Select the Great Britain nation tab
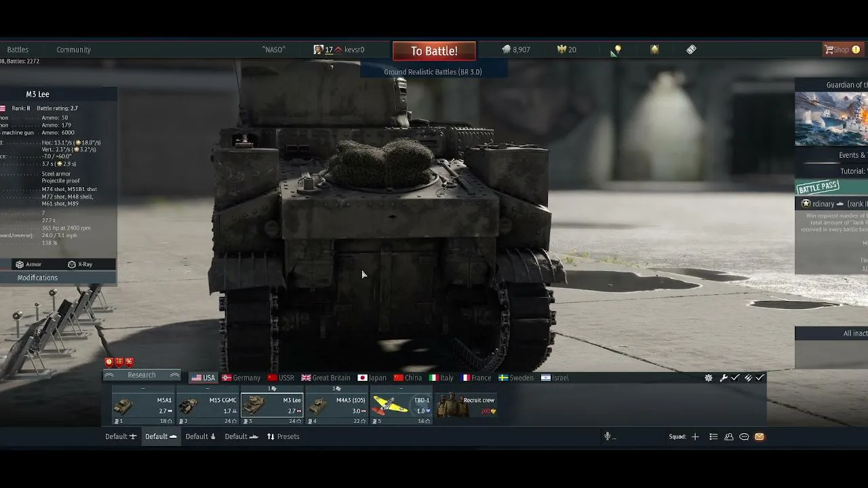 [x=326, y=378]
